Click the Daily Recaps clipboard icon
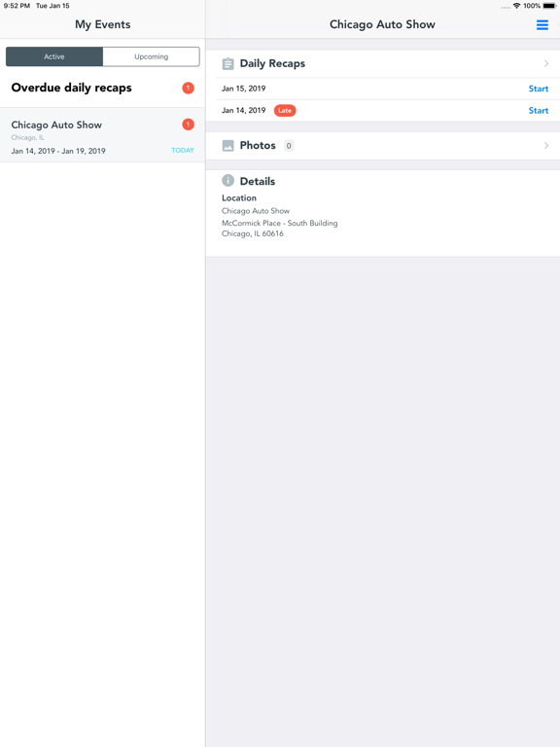The width and height of the screenshot is (560, 747). [228, 64]
